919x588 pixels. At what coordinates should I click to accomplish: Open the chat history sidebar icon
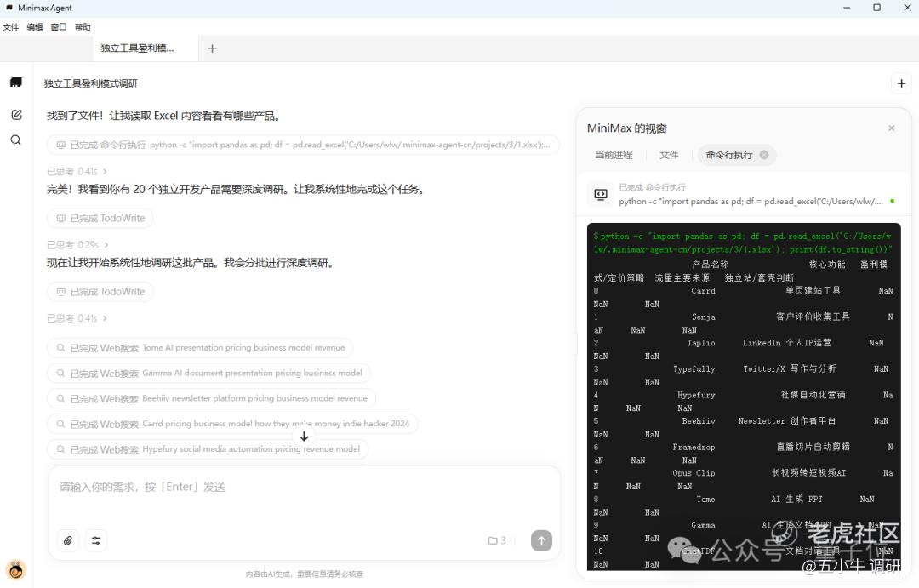(16, 83)
